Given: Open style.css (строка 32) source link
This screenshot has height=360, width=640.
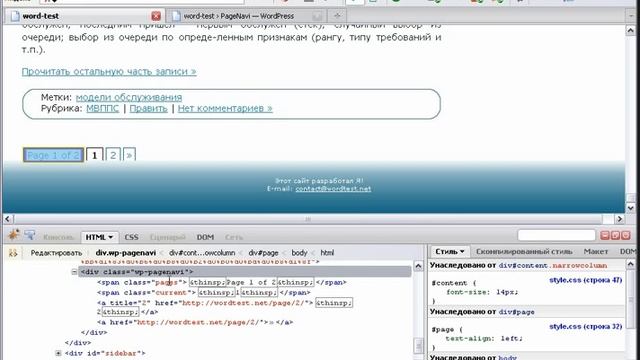Looking at the screenshot, I should coord(585,327).
